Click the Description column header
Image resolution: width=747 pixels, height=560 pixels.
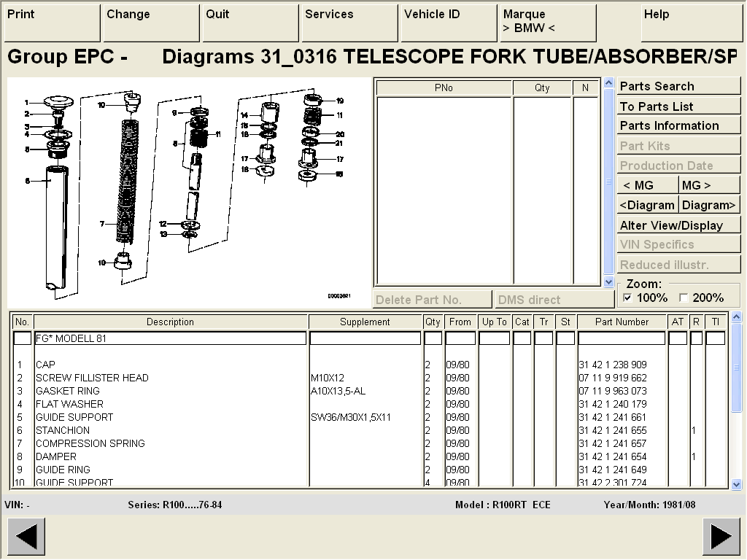click(x=170, y=322)
